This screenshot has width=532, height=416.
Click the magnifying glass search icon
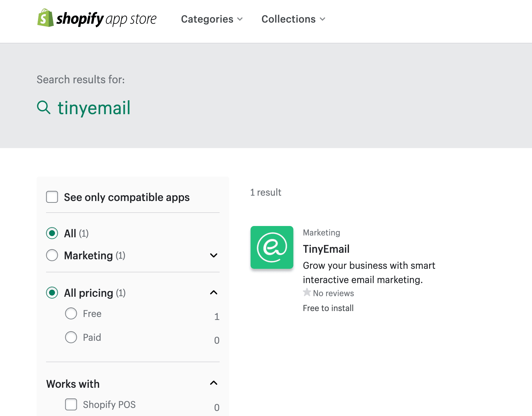(44, 107)
